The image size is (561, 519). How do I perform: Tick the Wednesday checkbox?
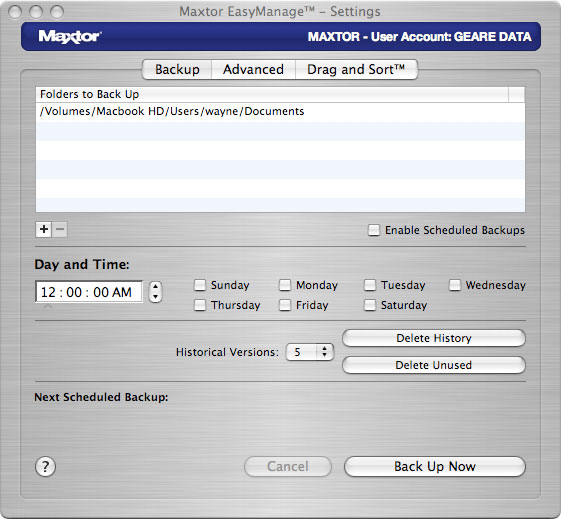(x=455, y=285)
